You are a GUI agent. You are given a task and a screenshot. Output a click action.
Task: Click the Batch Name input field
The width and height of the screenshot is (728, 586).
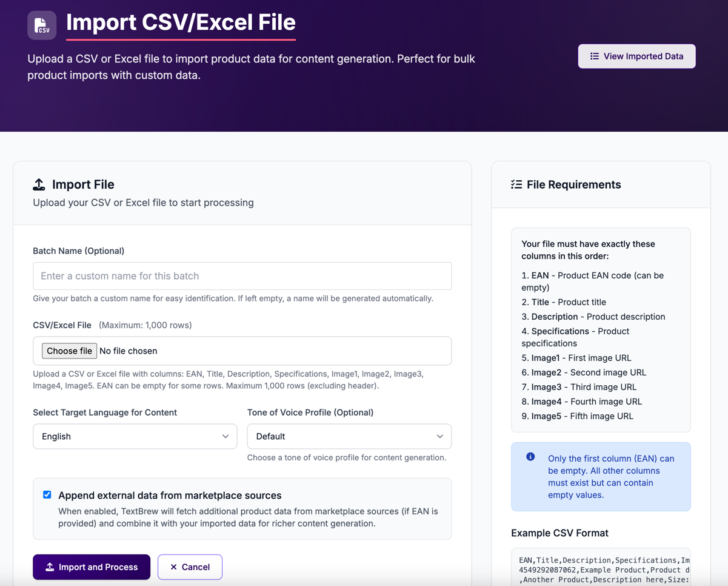pyautogui.click(x=242, y=276)
